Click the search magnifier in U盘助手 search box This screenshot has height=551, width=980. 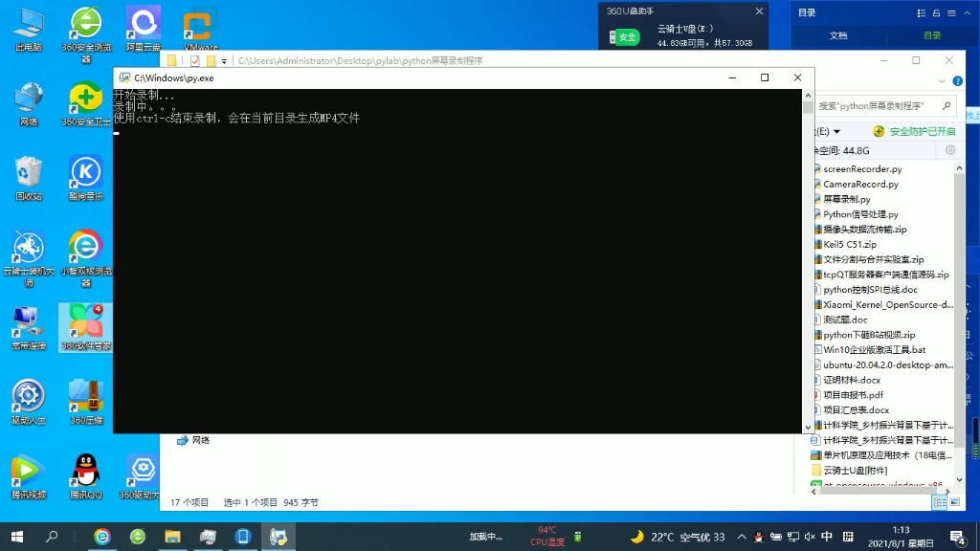[946, 106]
